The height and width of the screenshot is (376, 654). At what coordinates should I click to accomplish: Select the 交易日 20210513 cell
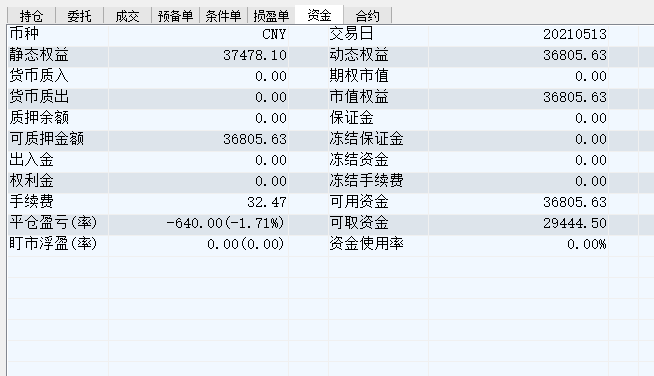518,34
